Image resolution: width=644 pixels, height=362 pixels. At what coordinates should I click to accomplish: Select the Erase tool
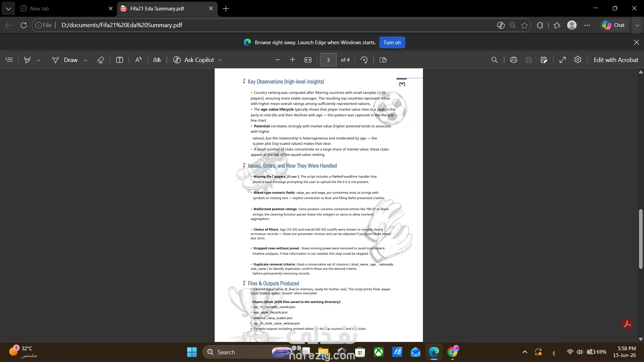coord(101,60)
